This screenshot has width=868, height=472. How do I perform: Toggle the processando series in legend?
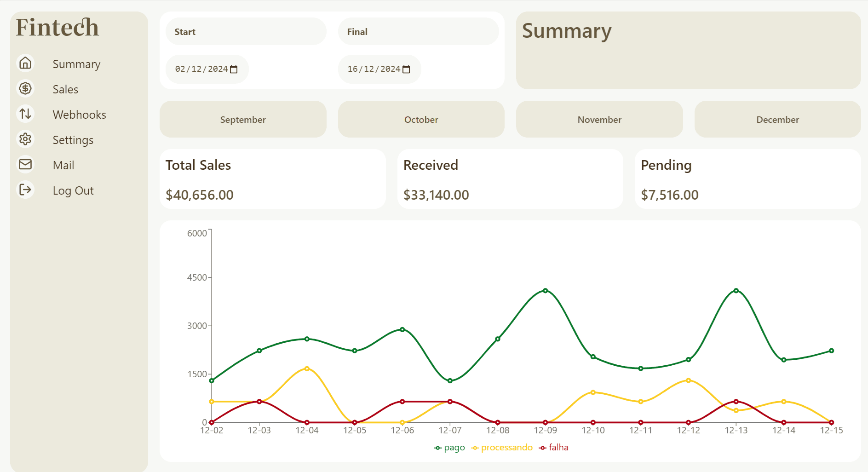502,448
